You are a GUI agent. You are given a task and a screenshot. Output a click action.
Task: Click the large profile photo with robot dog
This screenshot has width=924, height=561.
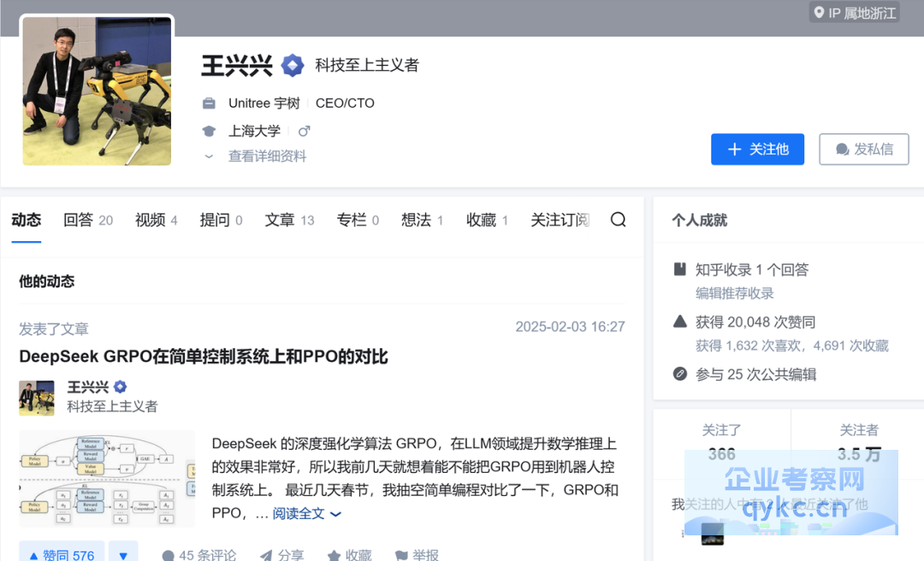(x=97, y=92)
